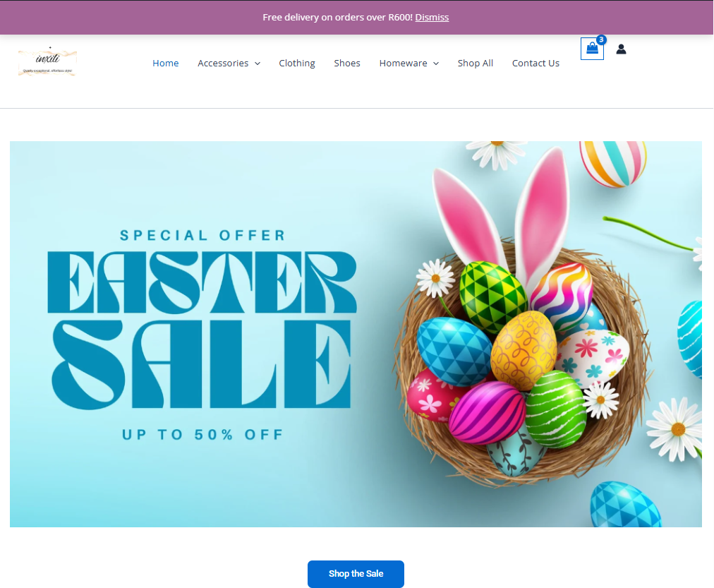The image size is (714, 588).
Task: Open the Homeware menu item
Action: (x=403, y=64)
